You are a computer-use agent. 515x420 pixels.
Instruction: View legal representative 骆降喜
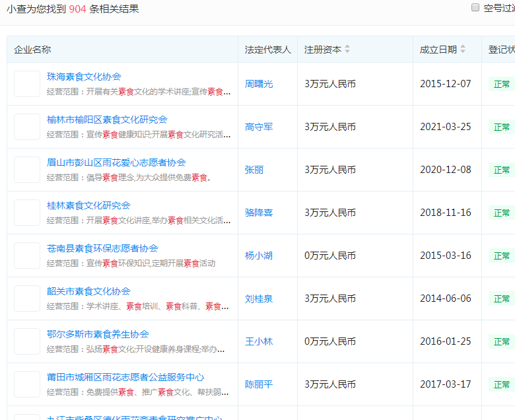point(259,213)
